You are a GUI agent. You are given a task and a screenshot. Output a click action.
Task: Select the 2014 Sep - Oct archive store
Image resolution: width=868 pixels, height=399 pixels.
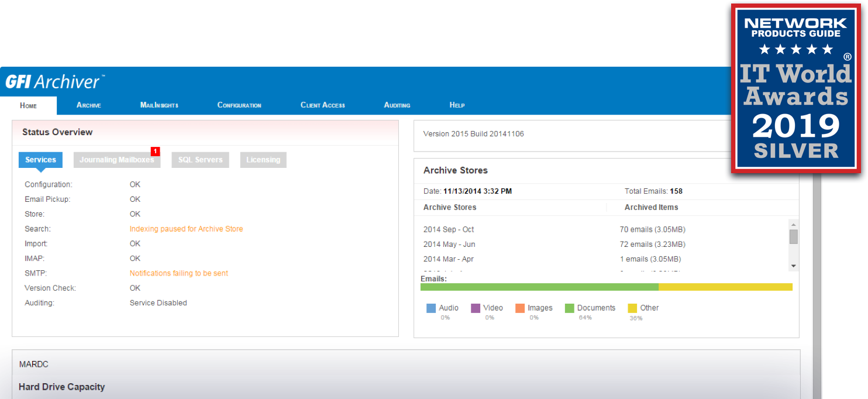[449, 230]
